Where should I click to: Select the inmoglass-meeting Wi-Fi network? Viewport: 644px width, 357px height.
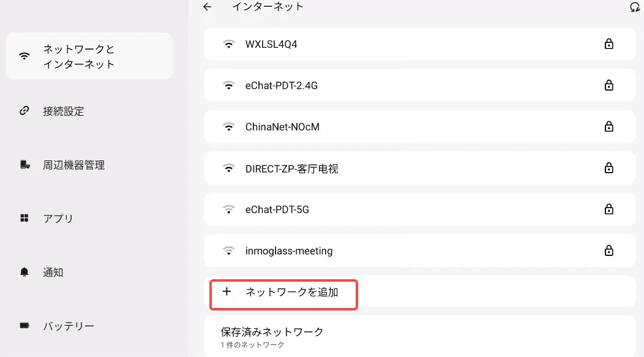289,250
